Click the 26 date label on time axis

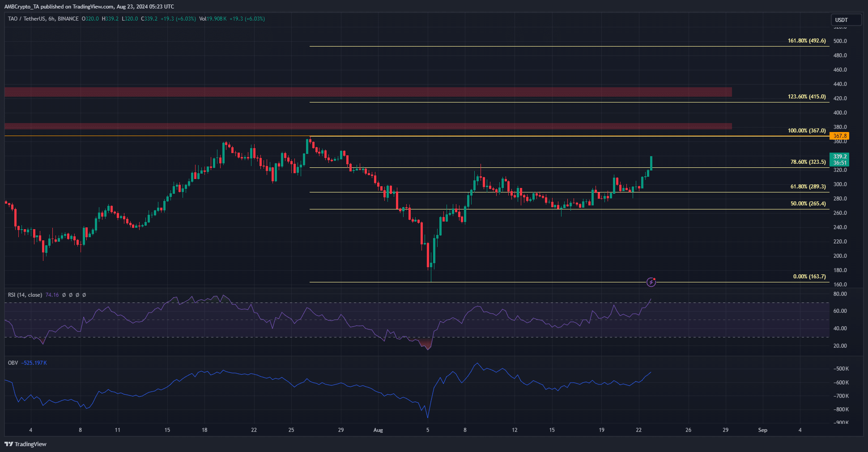click(x=688, y=430)
